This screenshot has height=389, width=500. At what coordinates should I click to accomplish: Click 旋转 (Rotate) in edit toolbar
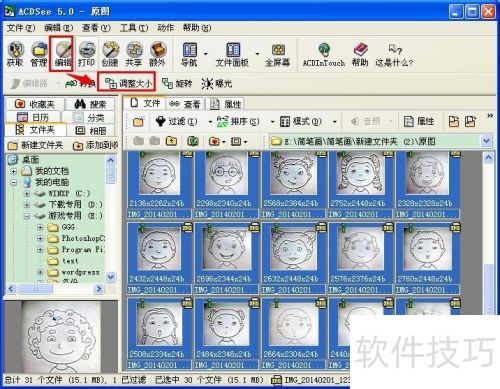177,83
